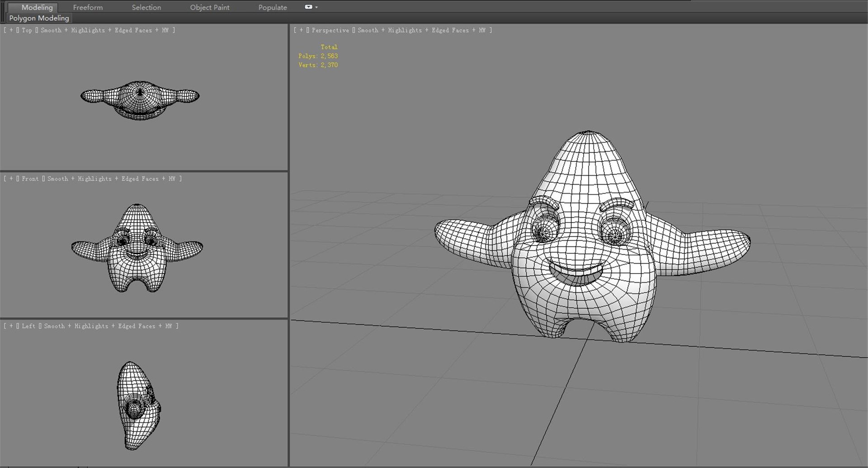Image resolution: width=868 pixels, height=468 pixels.
Task: Open the Freeform ribbon tab
Action: pos(88,7)
